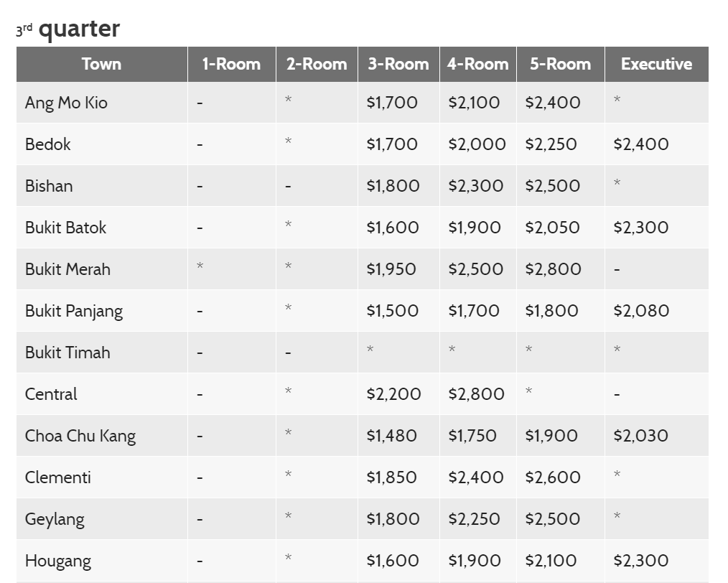Click the Ang Mo Kio town cell
Image resolution: width=728 pixels, height=583 pixels.
pos(66,103)
